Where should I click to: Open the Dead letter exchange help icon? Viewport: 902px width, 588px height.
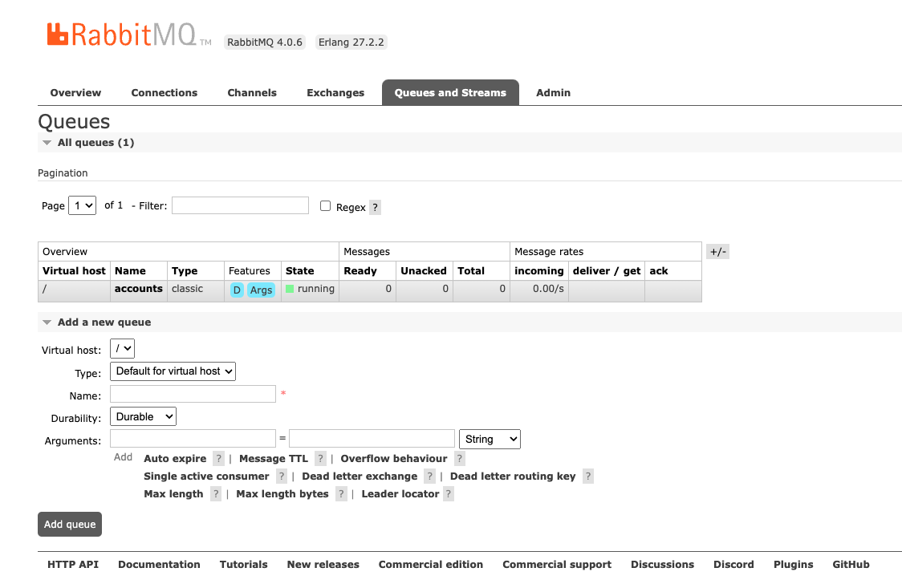tap(429, 476)
